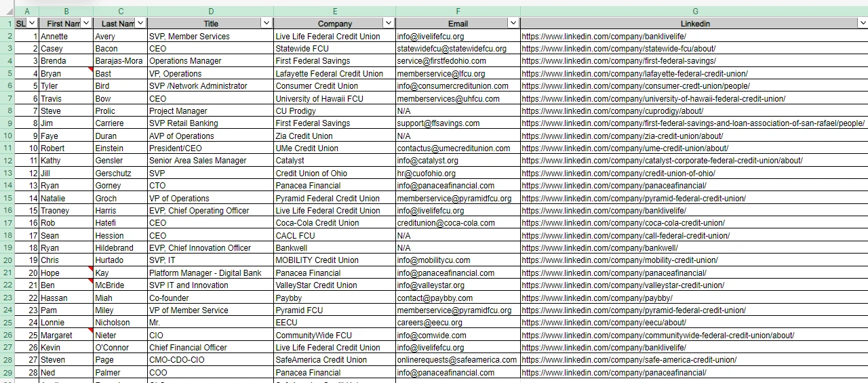Viewport: 868px width, 383px height.
Task: Click the Title header cell
Action: click(x=211, y=24)
